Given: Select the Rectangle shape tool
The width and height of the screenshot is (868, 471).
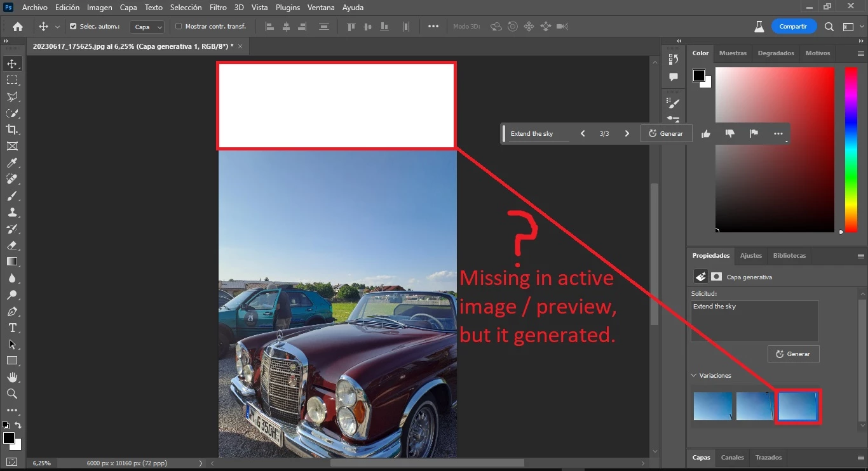Looking at the screenshot, I should coord(12,361).
